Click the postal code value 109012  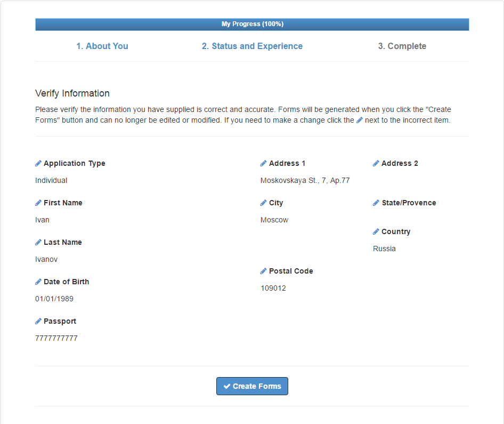point(273,288)
